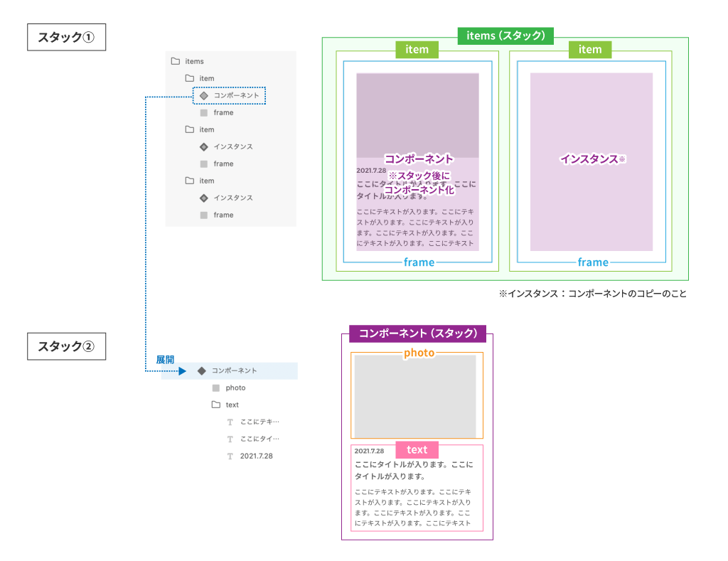Click the orange photo label

(x=419, y=353)
